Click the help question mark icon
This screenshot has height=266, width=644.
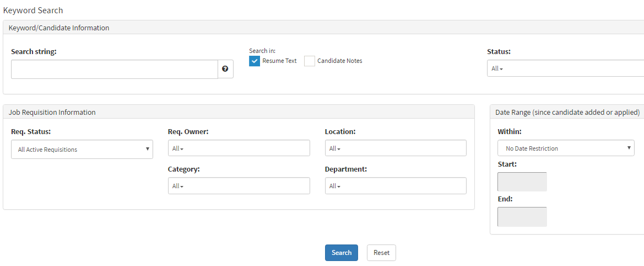225,69
